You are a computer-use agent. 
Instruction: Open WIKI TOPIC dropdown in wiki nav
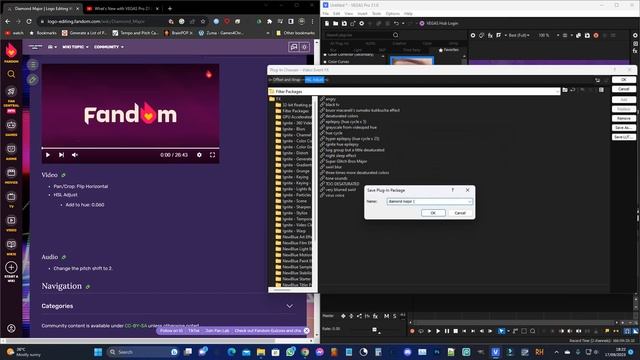coord(75,47)
